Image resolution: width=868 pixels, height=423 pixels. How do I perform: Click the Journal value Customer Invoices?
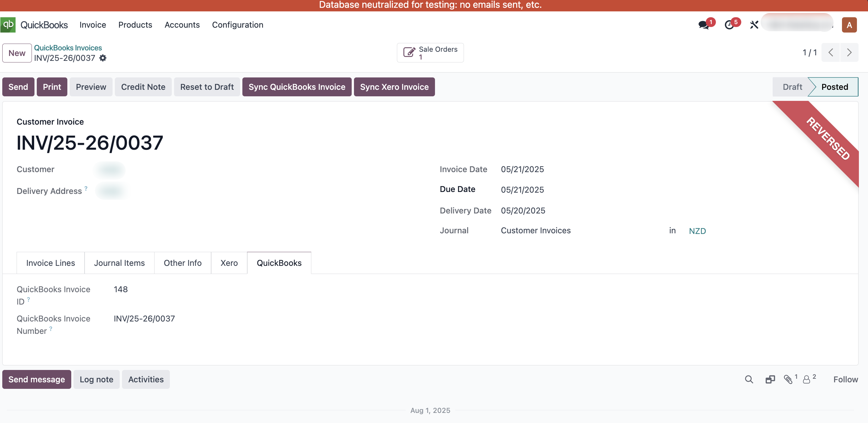[536, 231]
